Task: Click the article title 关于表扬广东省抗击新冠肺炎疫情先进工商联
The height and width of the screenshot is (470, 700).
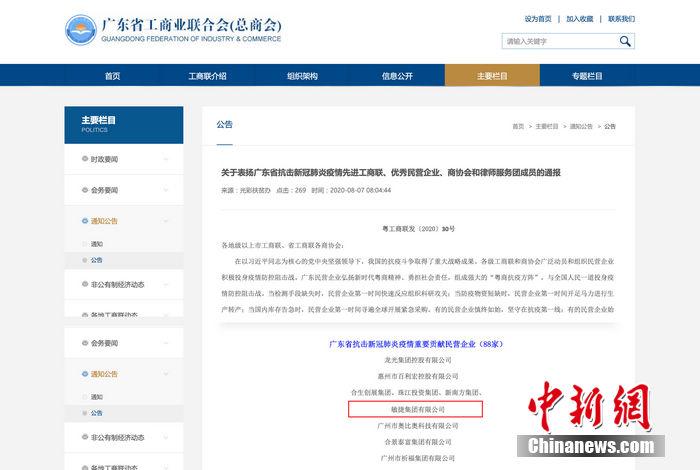Action: click(x=391, y=172)
